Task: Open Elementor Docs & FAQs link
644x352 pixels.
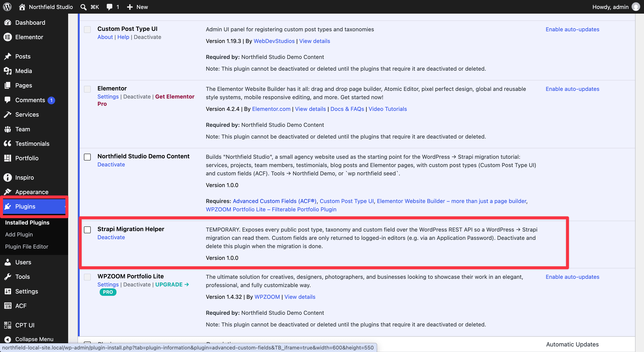Action: coord(347,109)
